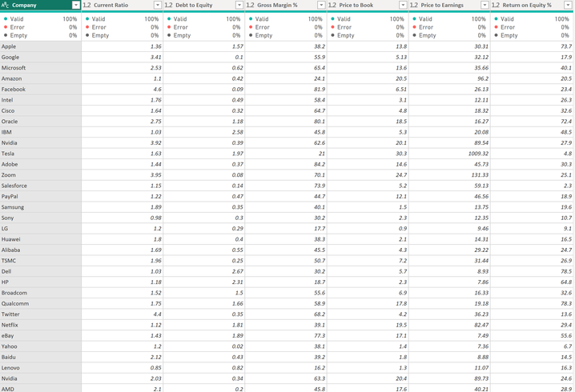The height and width of the screenshot is (392, 575).
Task: Click the 1.2 data type icon for Return on Equity %
Action: tap(496, 5)
